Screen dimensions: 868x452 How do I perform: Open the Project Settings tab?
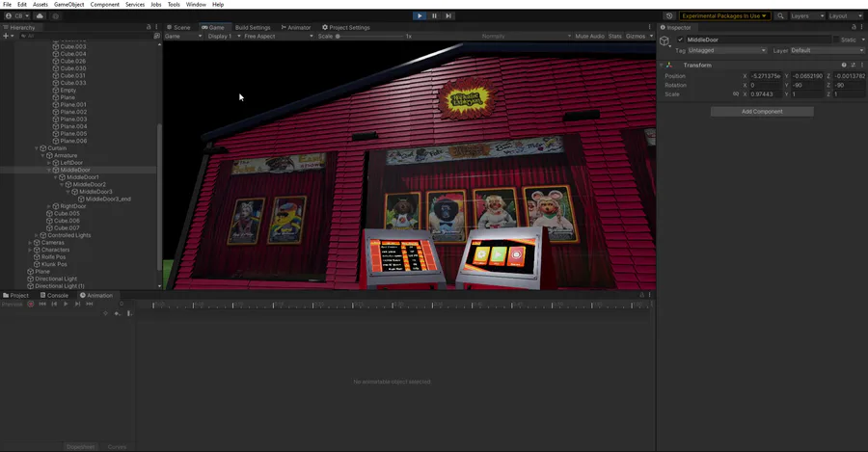346,27
